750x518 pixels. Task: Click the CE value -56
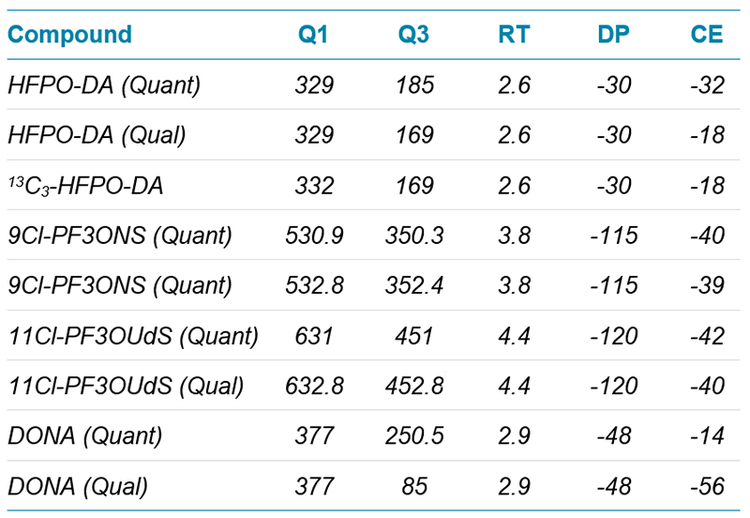point(706,487)
